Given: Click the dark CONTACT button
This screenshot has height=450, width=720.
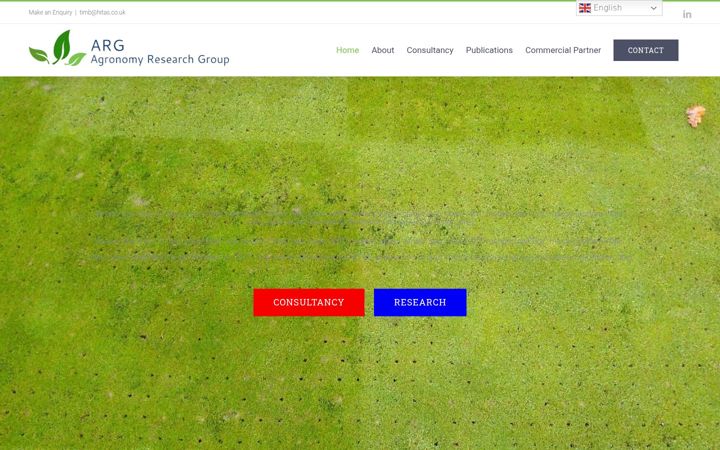Looking at the screenshot, I should point(646,50).
